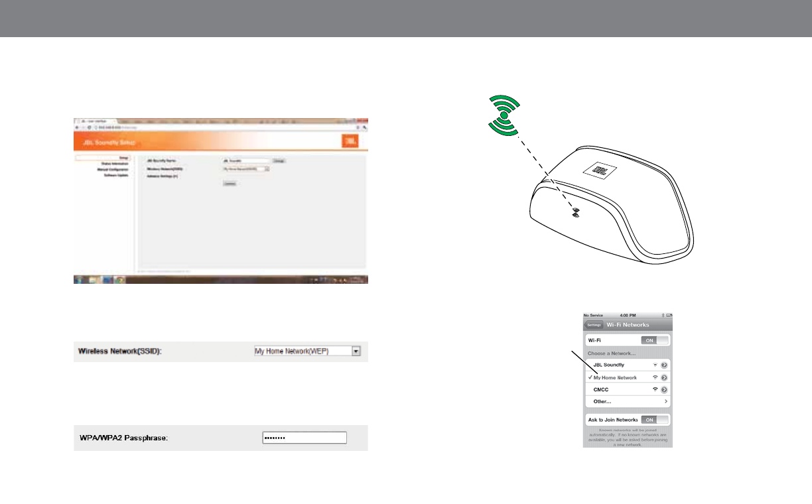Click the browser reload icon
Viewport: 812px width, 504px height.
pyautogui.click(x=88, y=126)
